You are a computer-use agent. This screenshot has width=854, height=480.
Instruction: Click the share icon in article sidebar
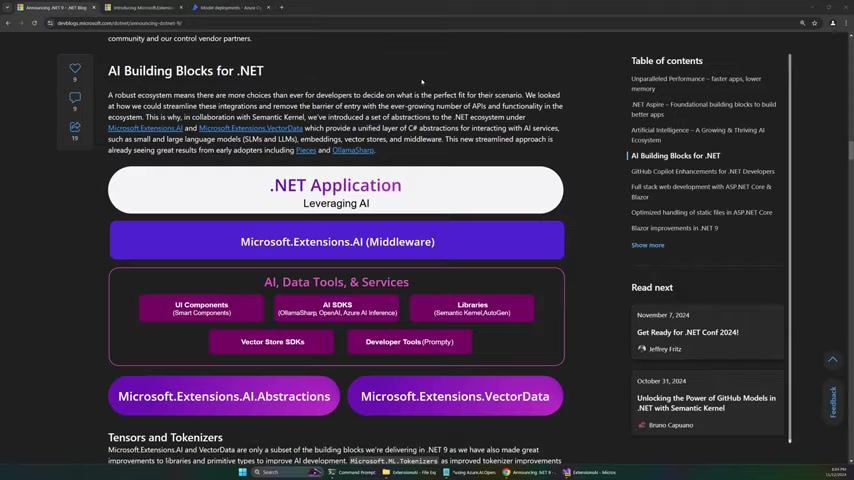[75, 127]
